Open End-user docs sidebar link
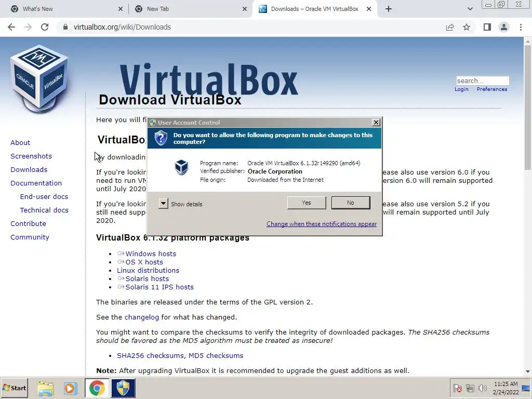532x399 pixels. click(x=44, y=197)
